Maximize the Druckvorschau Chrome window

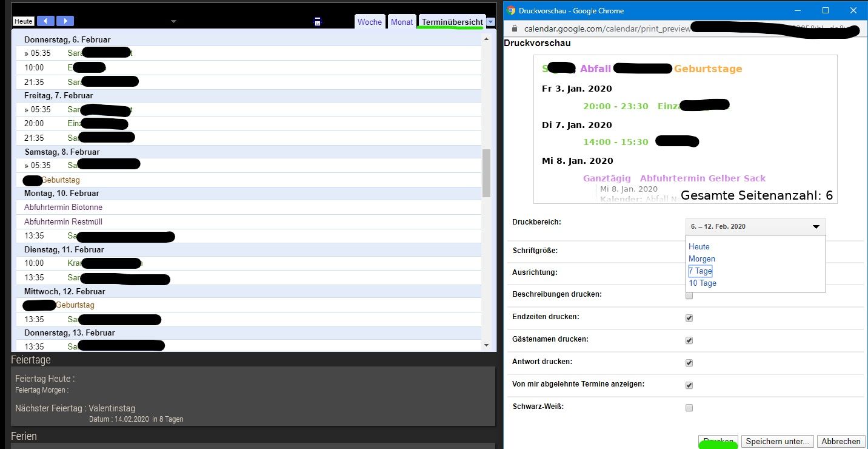tap(826, 10)
